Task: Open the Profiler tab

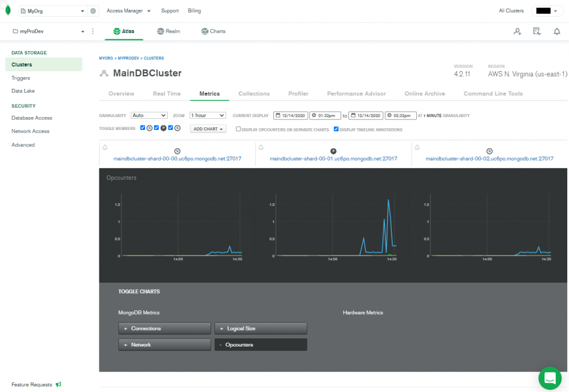Action: point(298,93)
